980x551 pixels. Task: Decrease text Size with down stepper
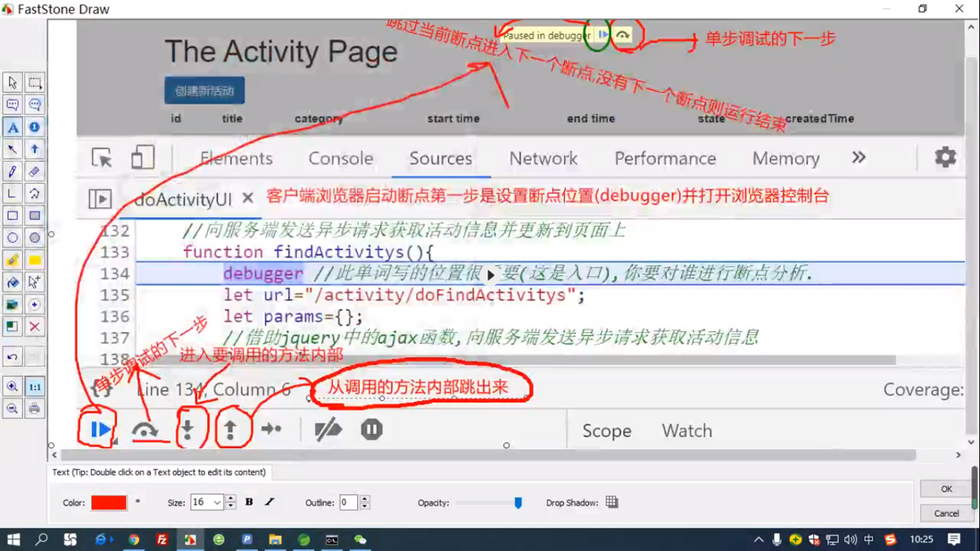(x=230, y=506)
